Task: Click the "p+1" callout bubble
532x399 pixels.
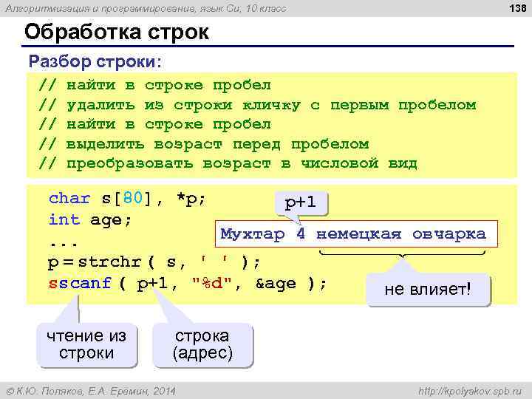Action: (301, 203)
